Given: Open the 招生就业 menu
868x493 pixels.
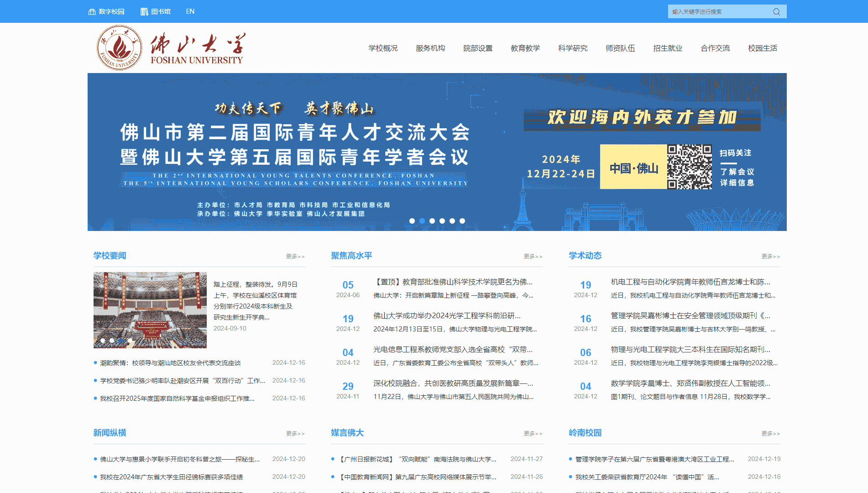Looking at the screenshot, I should pyautogui.click(x=668, y=48).
